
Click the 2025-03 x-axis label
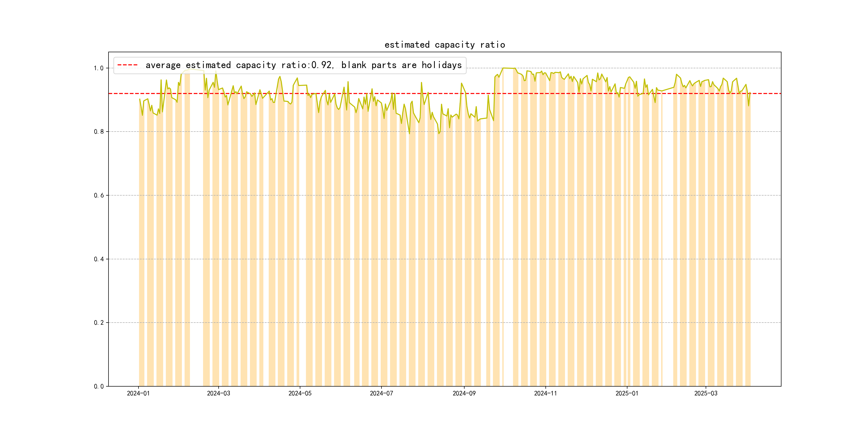(x=706, y=393)
